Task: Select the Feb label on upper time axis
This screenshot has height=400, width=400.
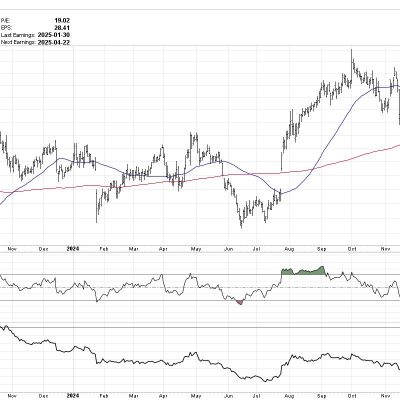Action: [x=104, y=249]
